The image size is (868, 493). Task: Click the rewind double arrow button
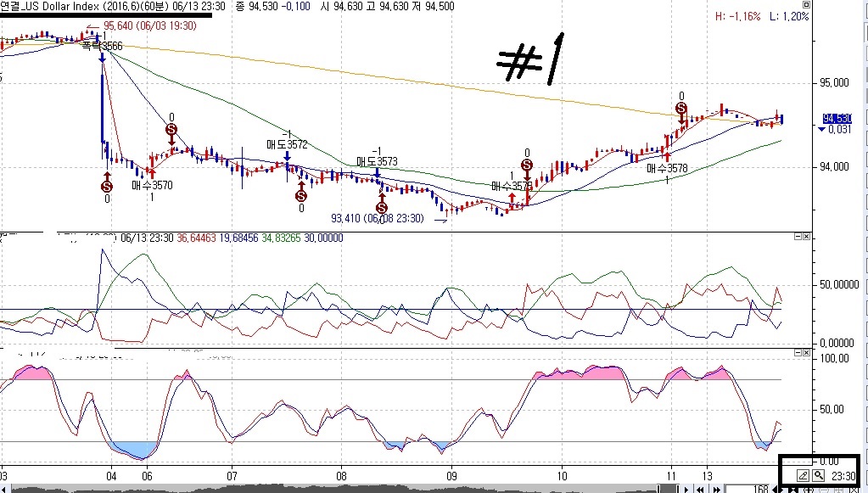point(700,489)
